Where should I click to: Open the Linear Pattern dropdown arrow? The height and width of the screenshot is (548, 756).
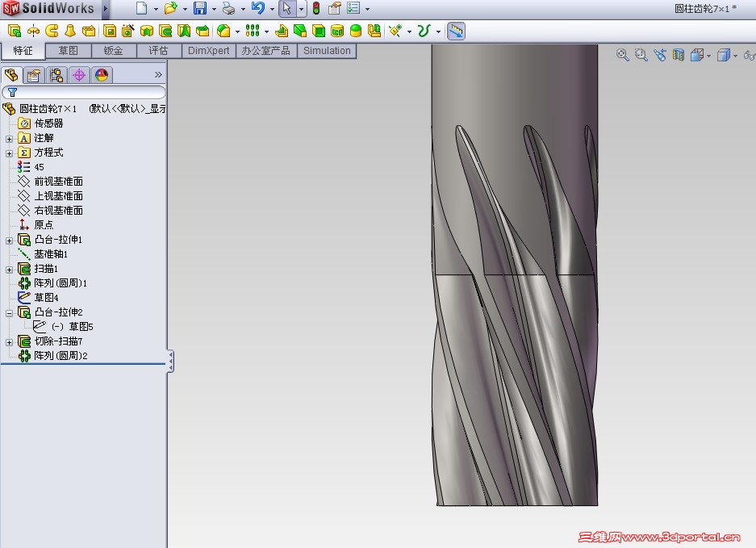pyautogui.click(x=266, y=31)
